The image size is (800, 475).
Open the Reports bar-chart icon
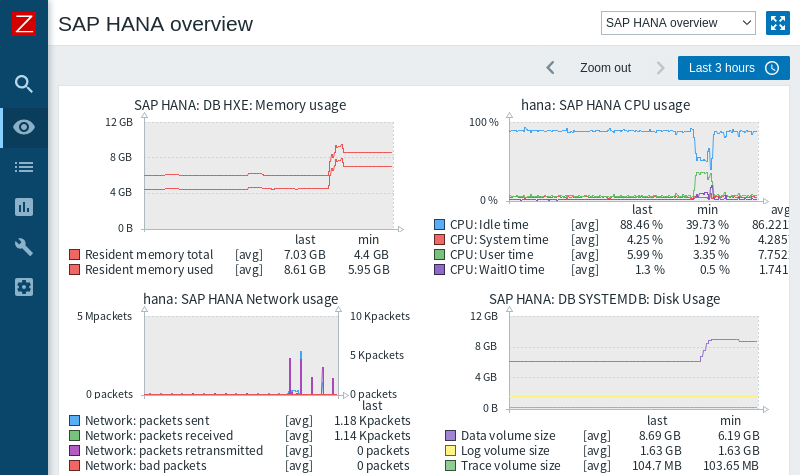tap(24, 207)
